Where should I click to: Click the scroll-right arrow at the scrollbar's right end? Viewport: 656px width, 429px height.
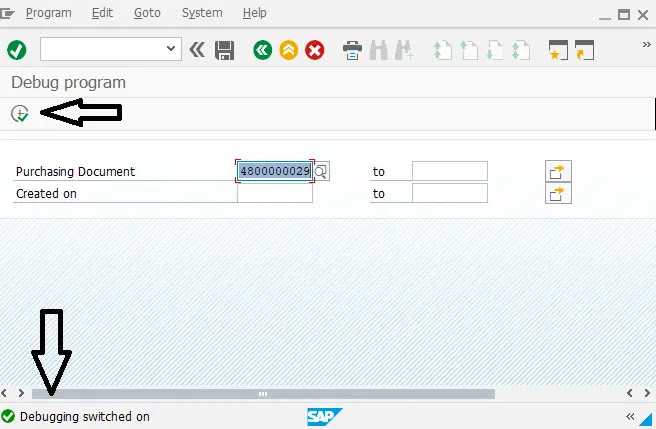[x=647, y=393]
